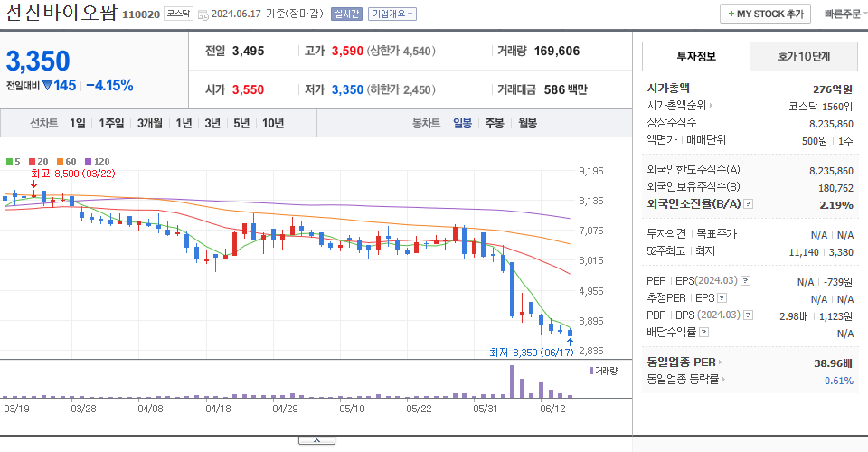Click help icon next to 추정PER EPS
This screenshot has width=868, height=452.
point(722,298)
